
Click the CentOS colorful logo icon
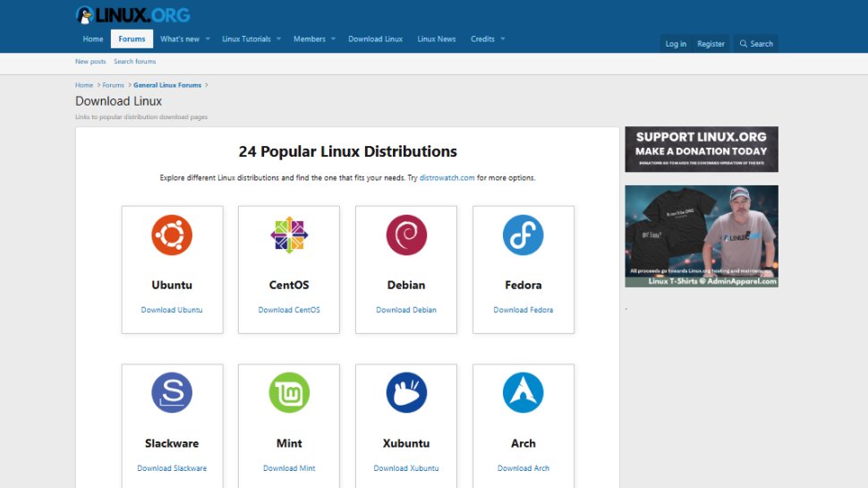click(x=289, y=235)
